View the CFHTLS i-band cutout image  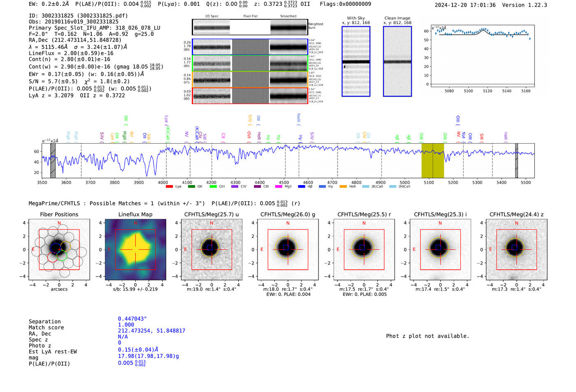click(440, 249)
